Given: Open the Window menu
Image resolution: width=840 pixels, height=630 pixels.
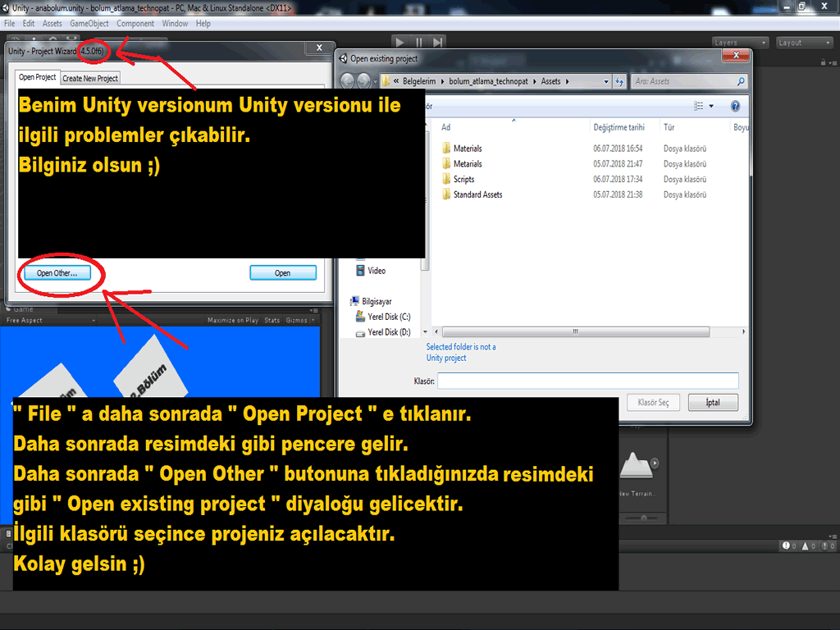Looking at the screenshot, I should coord(175,24).
